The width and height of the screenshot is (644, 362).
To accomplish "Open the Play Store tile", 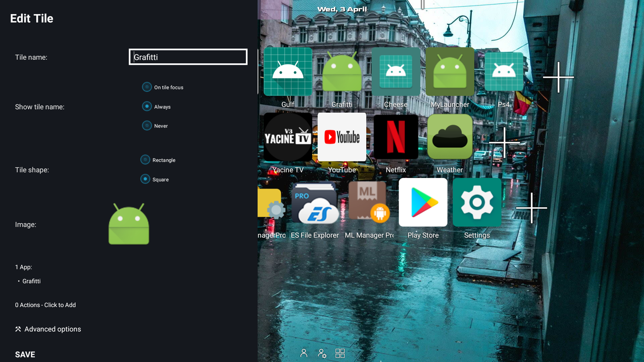I will tap(423, 202).
